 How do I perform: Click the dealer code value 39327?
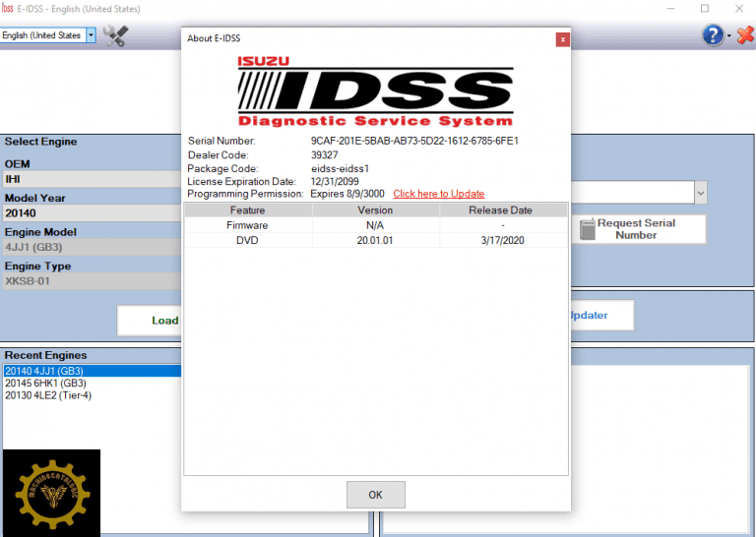click(x=325, y=155)
